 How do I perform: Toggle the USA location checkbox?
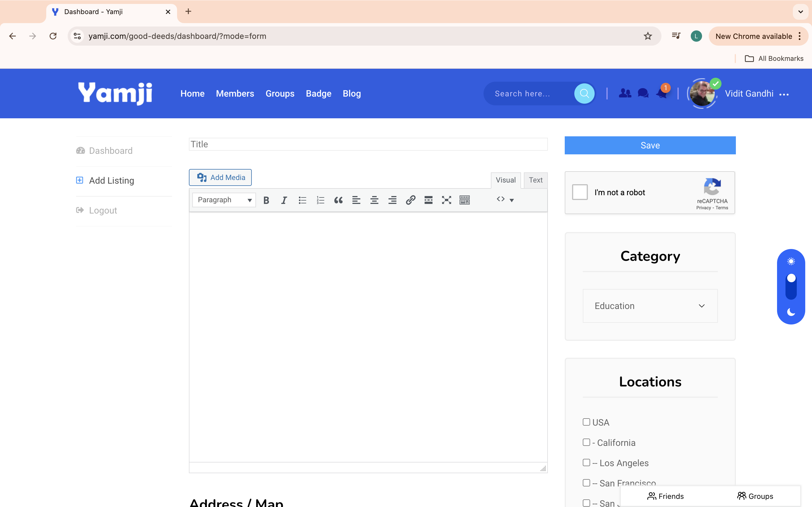586,421
